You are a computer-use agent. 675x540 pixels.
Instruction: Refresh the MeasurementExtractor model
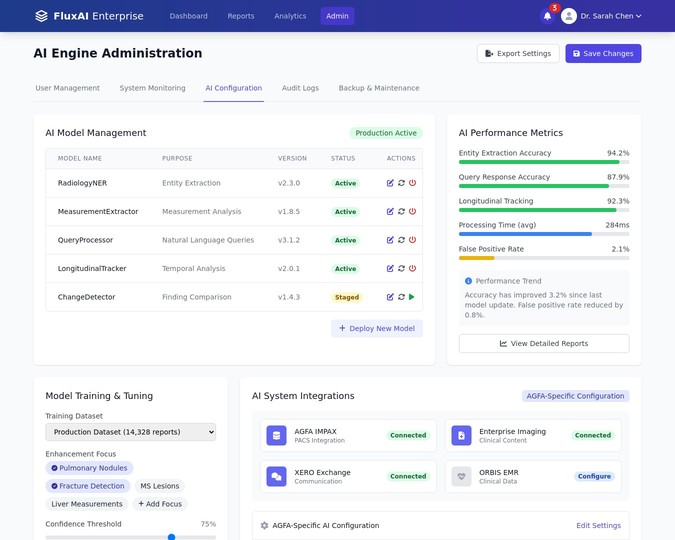coord(401,211)
